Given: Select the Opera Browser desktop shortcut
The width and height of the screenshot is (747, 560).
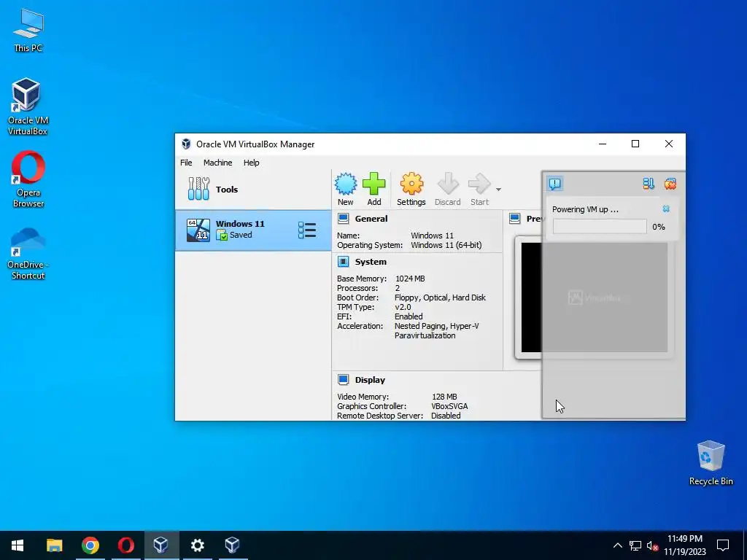Looking at the screenshot, I should pos(28,179).
